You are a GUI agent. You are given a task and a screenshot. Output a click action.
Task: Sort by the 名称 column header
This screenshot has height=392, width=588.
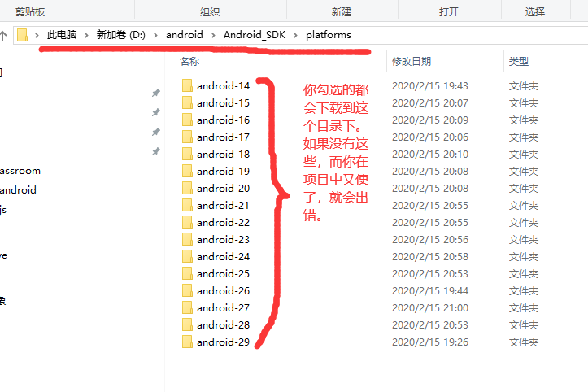pyautogui.click(x=189, y=61)
